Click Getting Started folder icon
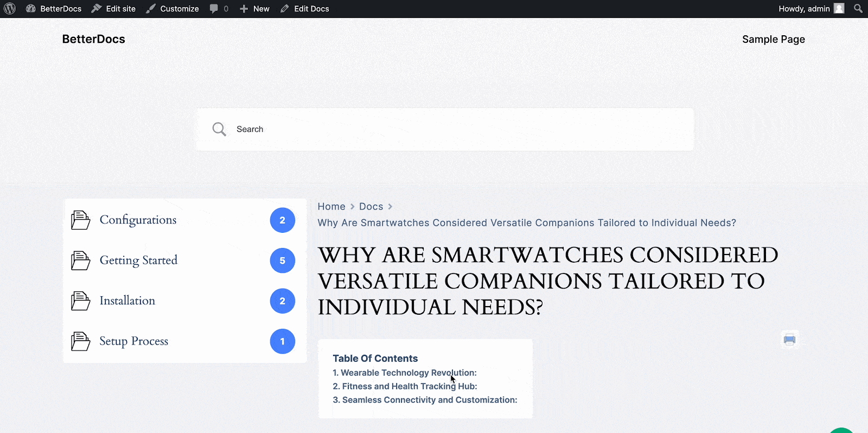Screen dimensions: 868x433 coord(80,260)
